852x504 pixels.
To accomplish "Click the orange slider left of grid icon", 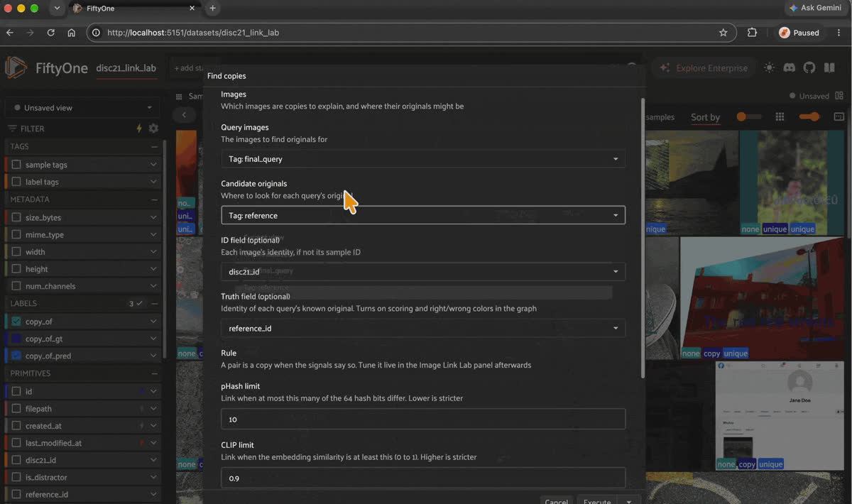I will [749, 117].
